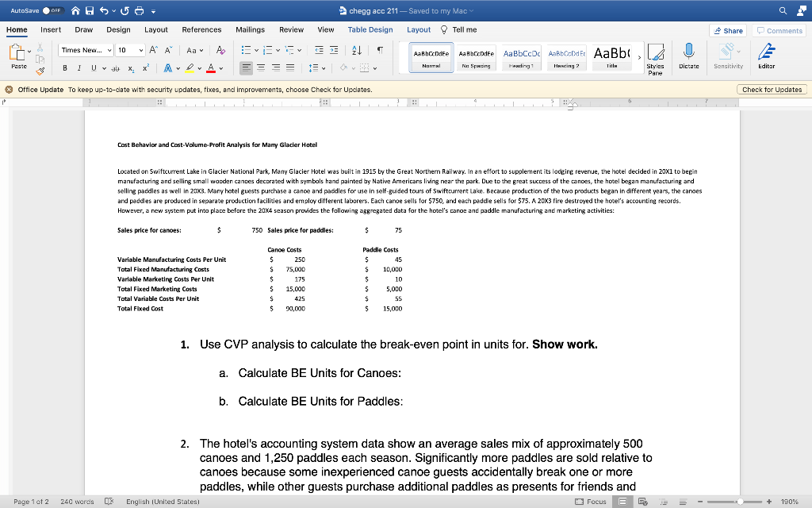The height and width of the screenshot is (508, 812).
Task: Save the document with the floppy disk icon
Action: click(90, 10)
